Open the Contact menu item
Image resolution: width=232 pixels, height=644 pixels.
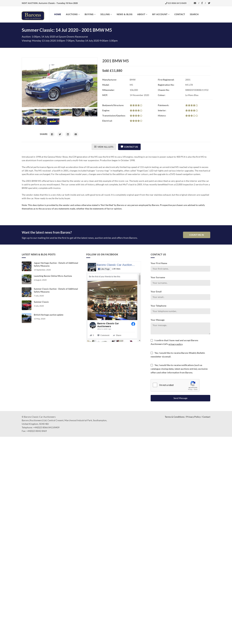tap(179, 14)
